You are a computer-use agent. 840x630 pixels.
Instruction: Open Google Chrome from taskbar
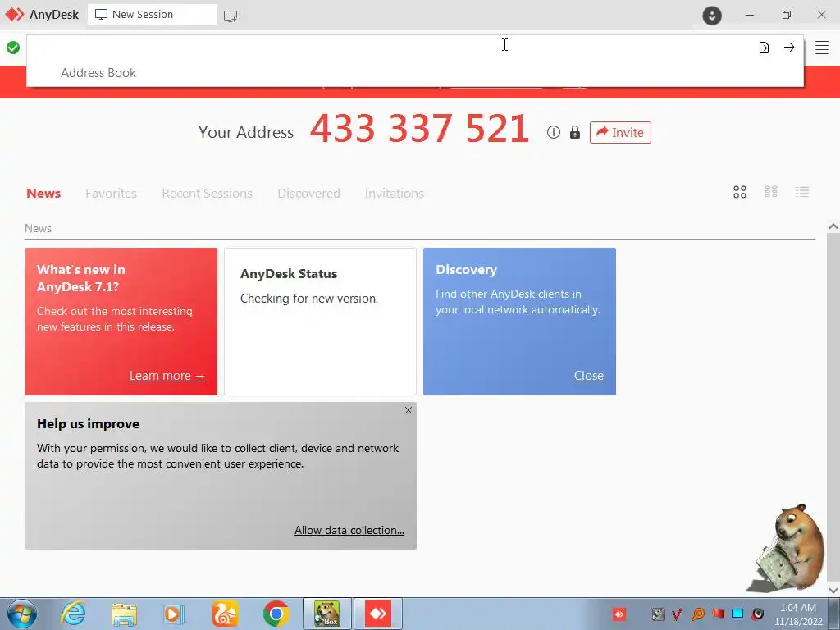[x=276, y=614]
